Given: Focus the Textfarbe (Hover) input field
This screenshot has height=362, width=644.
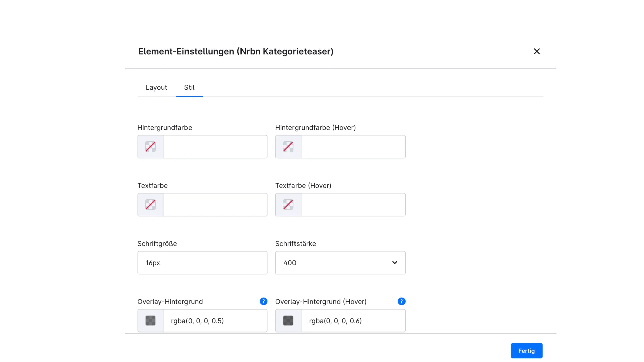Looking at the screenshot, I should (353, 205).
